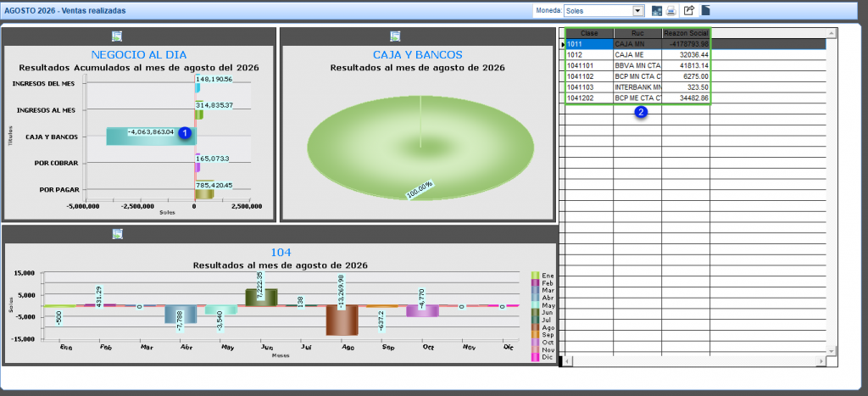Click the CAJA MN cell
The height and width of the screenshot is (396, 868).
tap(637, 44)
